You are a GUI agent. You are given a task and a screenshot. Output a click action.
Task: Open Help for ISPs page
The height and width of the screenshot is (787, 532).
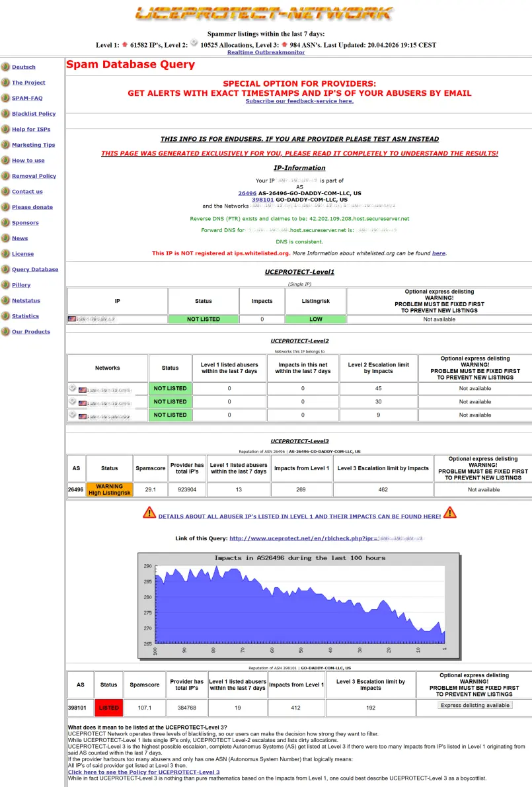[31, 129]
